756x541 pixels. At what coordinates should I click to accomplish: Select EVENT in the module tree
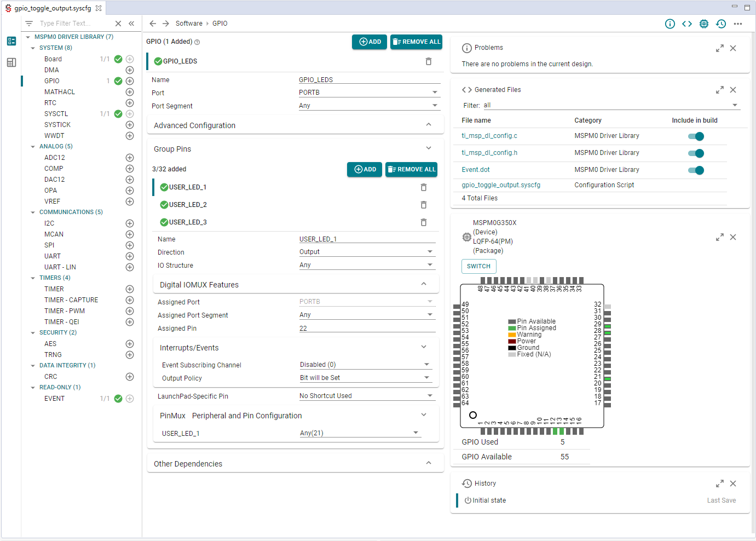(x=54, y=399)
